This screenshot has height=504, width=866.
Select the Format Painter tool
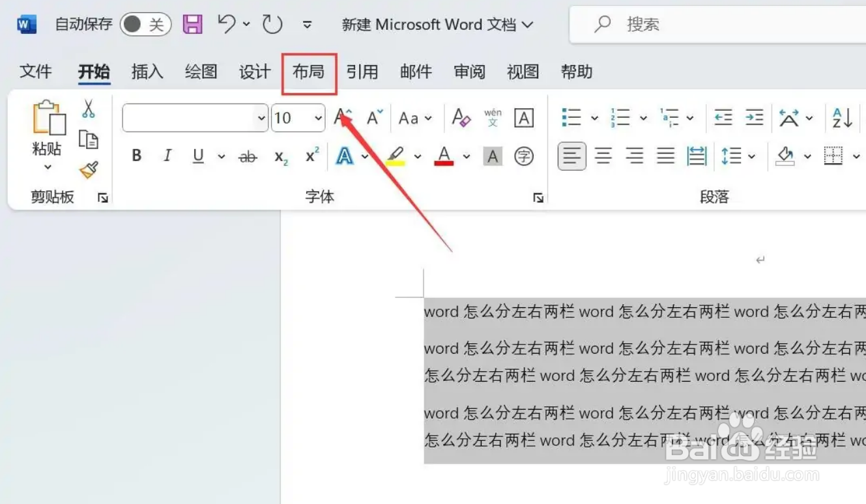[89, 169]
